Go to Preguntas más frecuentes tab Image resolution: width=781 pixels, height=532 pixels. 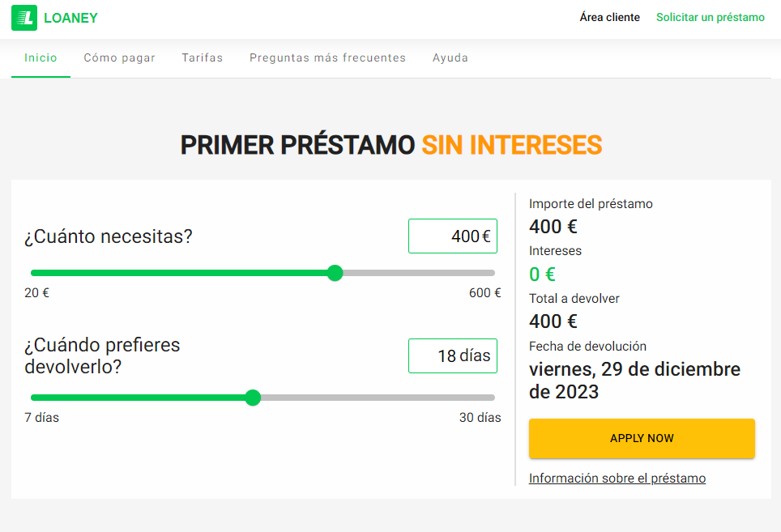click(327, 58)
